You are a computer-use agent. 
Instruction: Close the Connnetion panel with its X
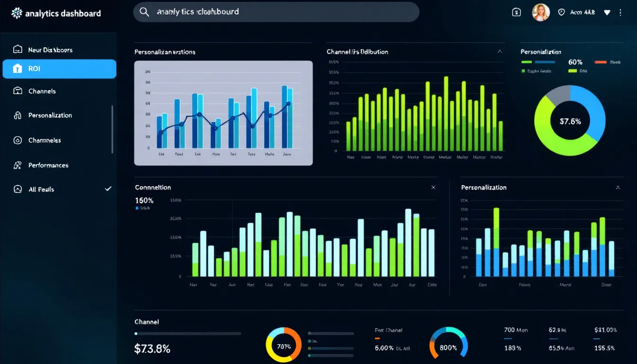click(433, 188)
